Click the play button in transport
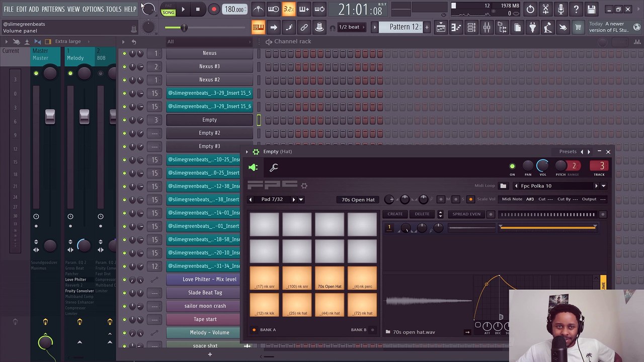The height and width of the screenshot is (362, 644). [x=183, y=9]
